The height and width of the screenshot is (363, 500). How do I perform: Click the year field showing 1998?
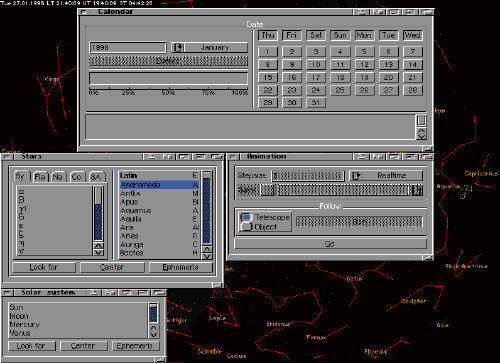[128, 47]
